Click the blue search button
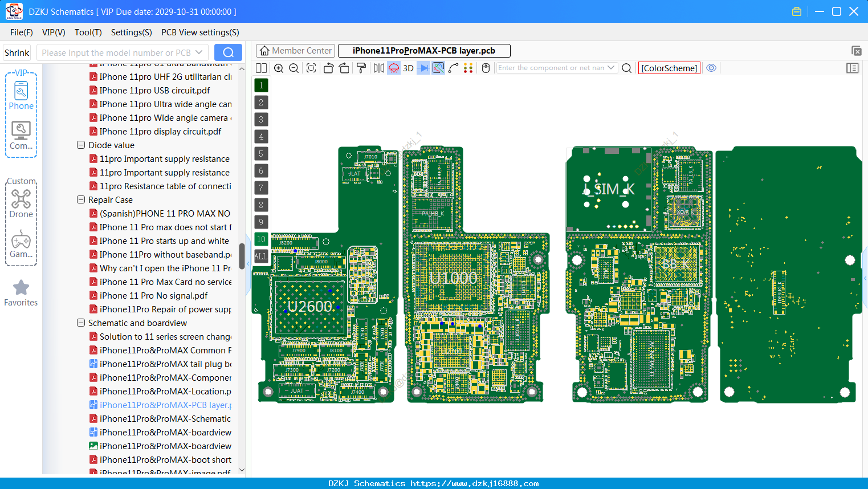The width and height of the screenshot is (868, 489). pyautogui.click(x=228, y=52)
